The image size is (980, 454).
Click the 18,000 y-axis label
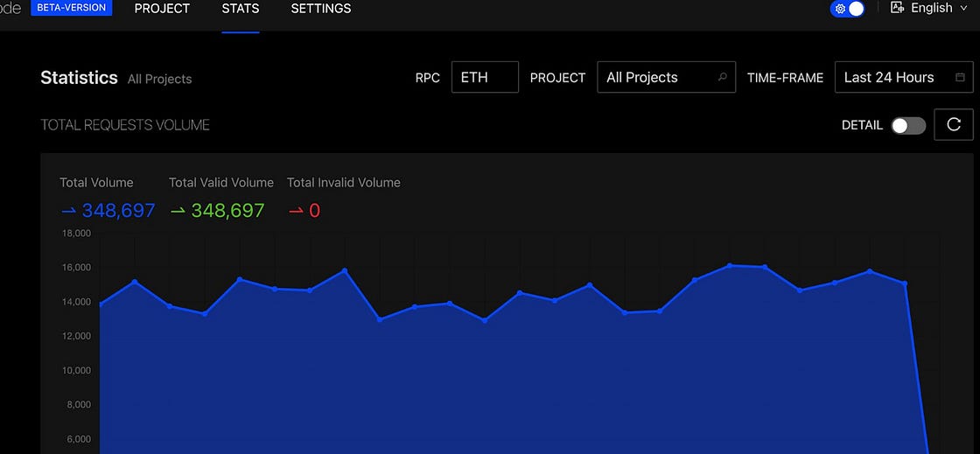(76, 234)
